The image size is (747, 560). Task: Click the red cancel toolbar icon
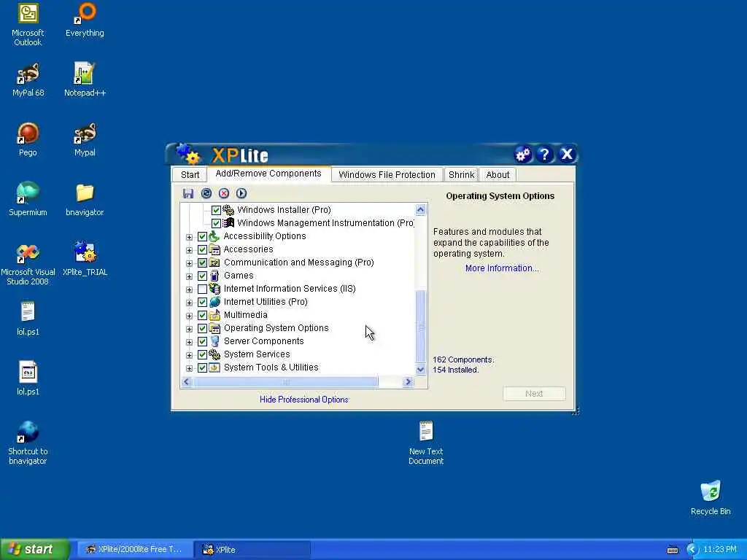[x=224, y=193]
